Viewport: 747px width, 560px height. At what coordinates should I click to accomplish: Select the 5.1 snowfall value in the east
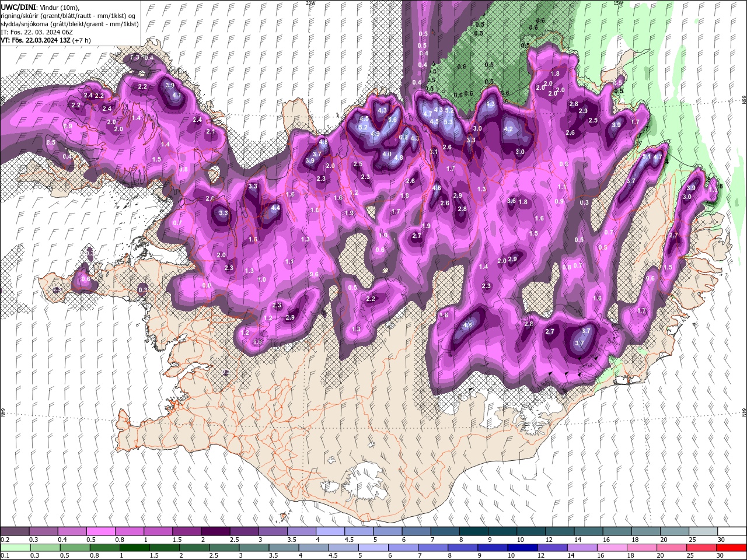point(647,156)
